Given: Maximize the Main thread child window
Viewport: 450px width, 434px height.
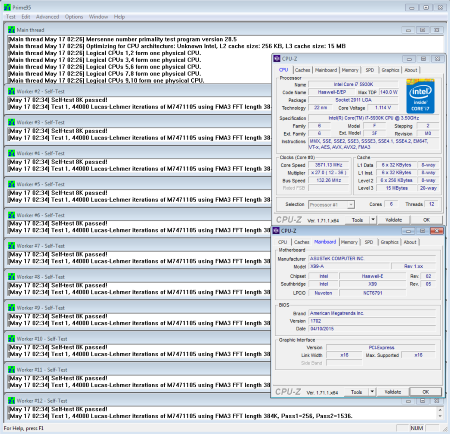Looking at the screenshot, I should 422,30.
